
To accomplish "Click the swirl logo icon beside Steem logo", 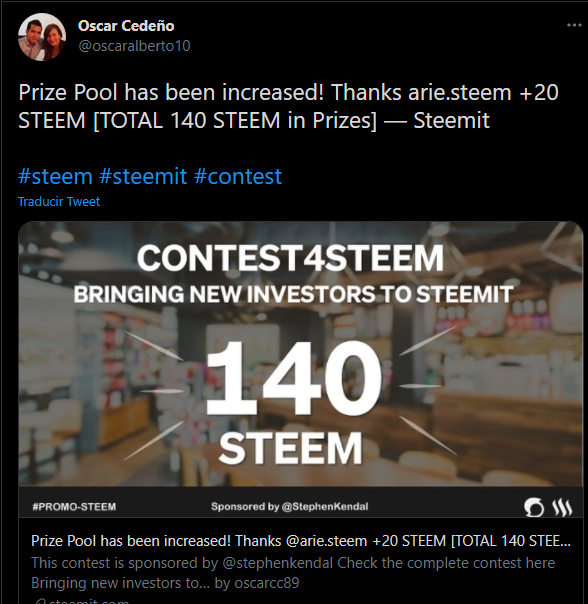I will click(534, 507).
